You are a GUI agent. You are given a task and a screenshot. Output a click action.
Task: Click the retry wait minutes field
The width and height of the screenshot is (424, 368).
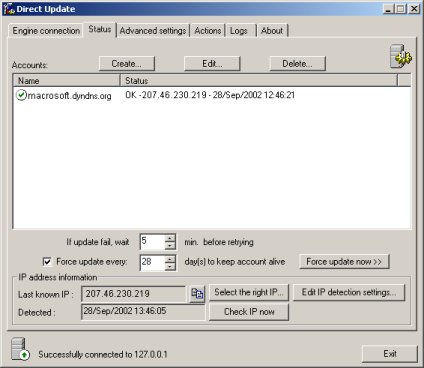[152, 242]
